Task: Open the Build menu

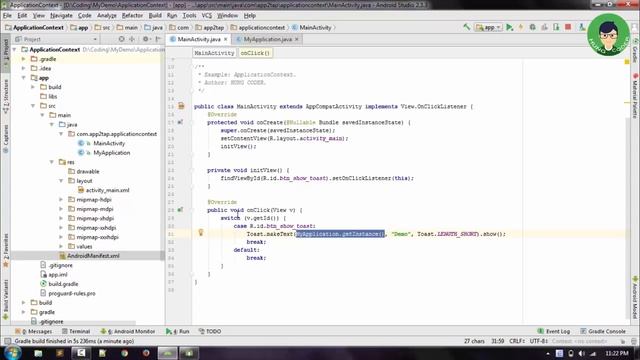Action: (x=155, y=16)
